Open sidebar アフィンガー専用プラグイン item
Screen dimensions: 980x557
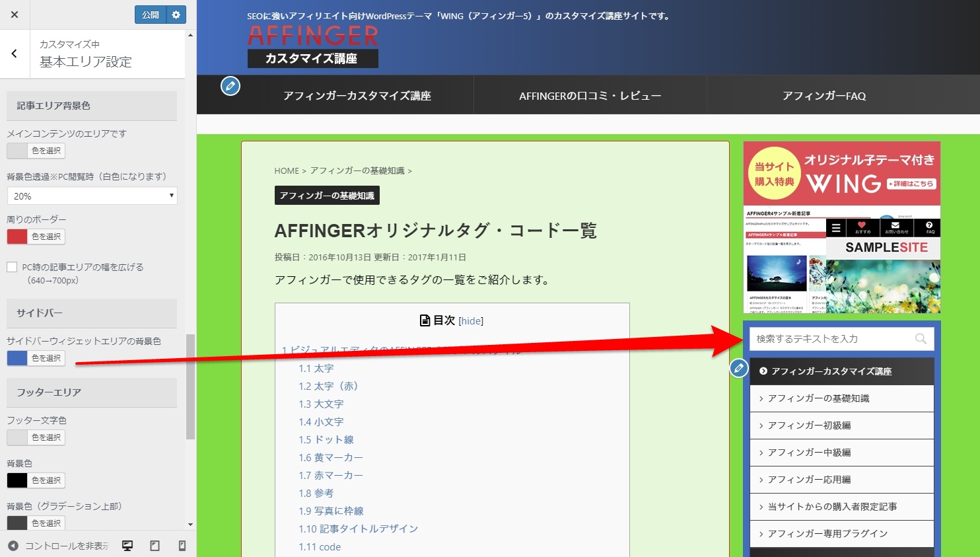(x=842, y=534)
